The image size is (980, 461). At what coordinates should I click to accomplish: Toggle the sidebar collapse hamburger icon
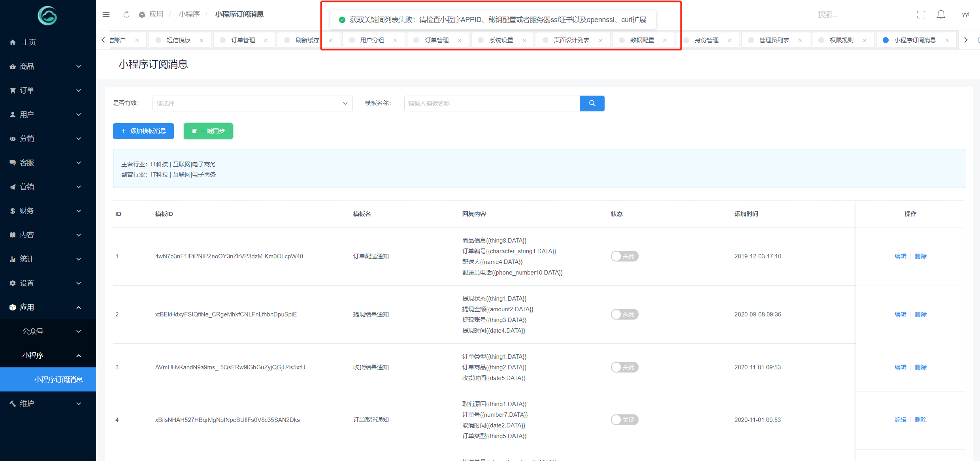click(x=106, y=15)
